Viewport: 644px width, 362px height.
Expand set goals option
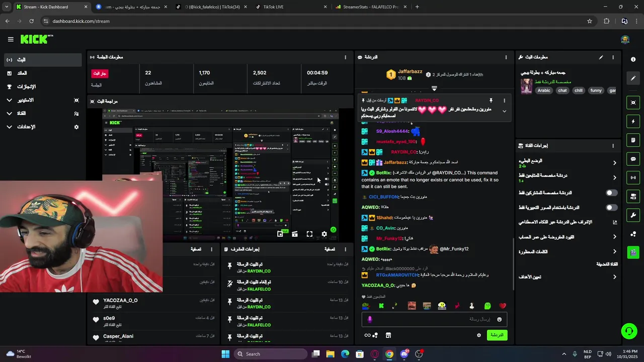(614, 277)
